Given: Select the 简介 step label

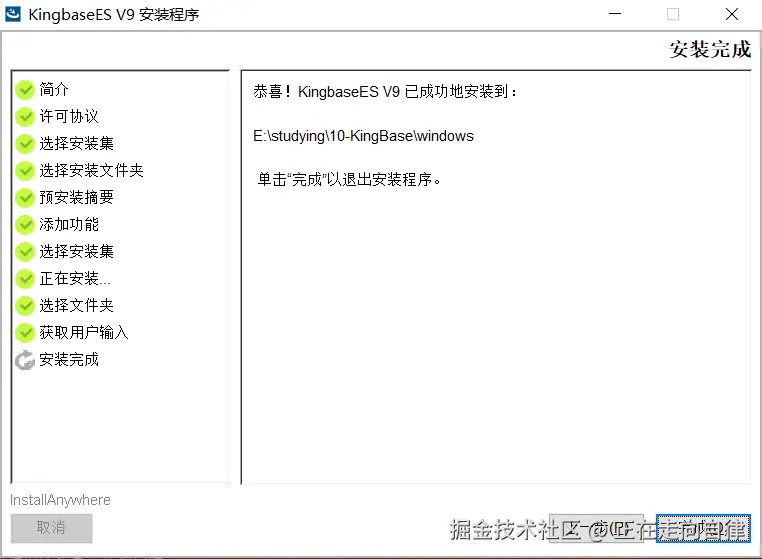Looking at the screenshot, I should pyautogui.click(x=54, y=89).
